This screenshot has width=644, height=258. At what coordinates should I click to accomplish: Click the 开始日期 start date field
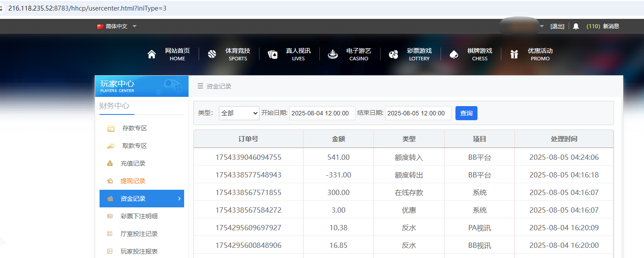[322, 113]
